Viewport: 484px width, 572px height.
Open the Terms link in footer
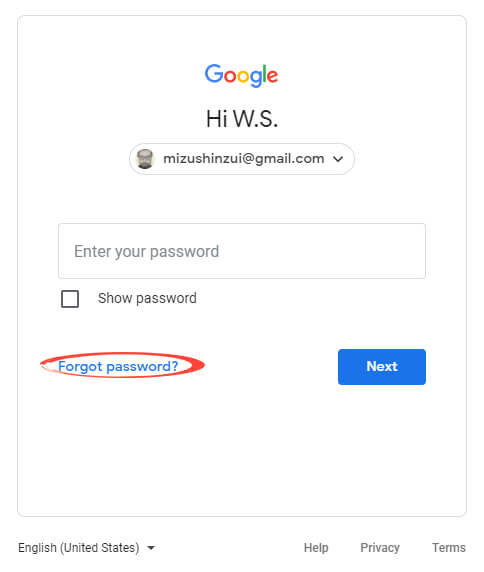pyautogui.click(x=449, y=548)
